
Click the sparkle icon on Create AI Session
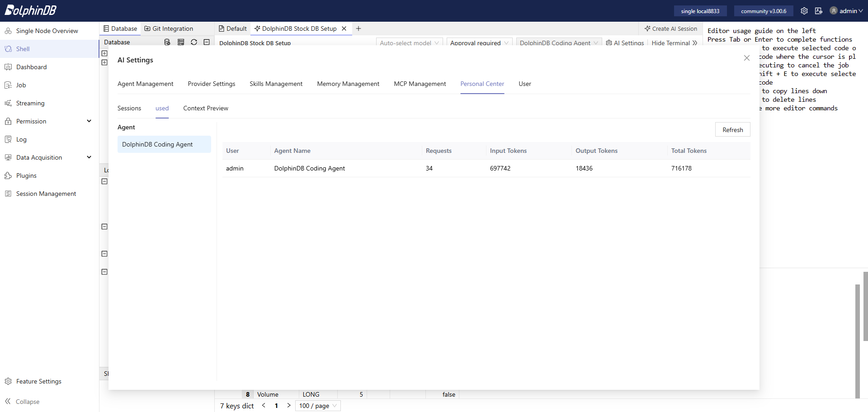[647, 28]
